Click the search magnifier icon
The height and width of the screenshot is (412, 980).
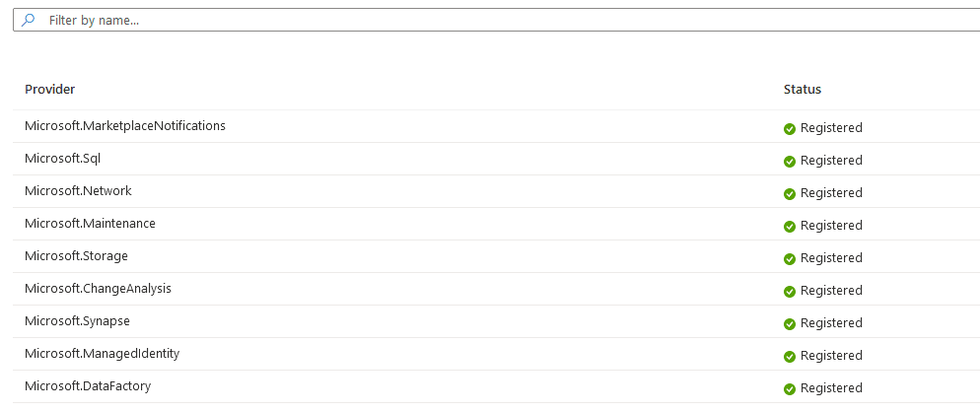pyautogui.click(x=29, y=20)
